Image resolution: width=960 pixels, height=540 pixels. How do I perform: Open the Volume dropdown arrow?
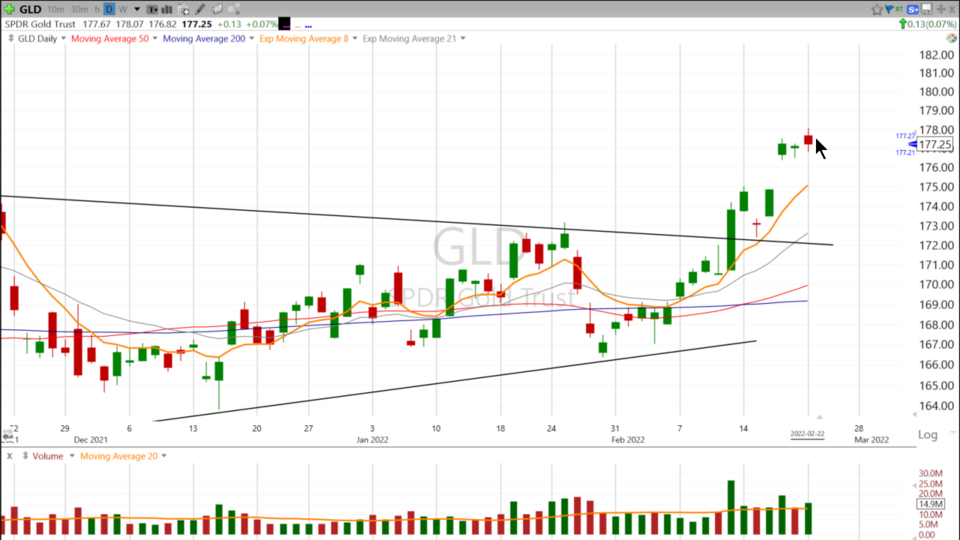pyautogui.click(x=72, y=456)
